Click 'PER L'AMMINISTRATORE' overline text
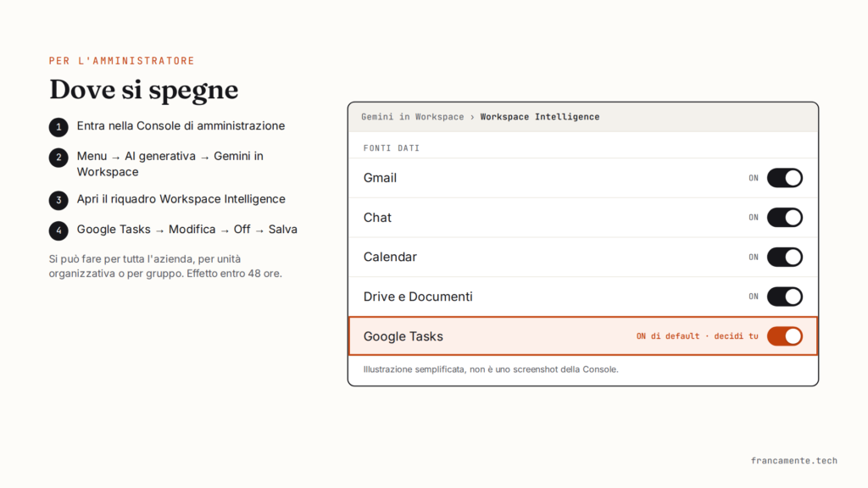 122,61
